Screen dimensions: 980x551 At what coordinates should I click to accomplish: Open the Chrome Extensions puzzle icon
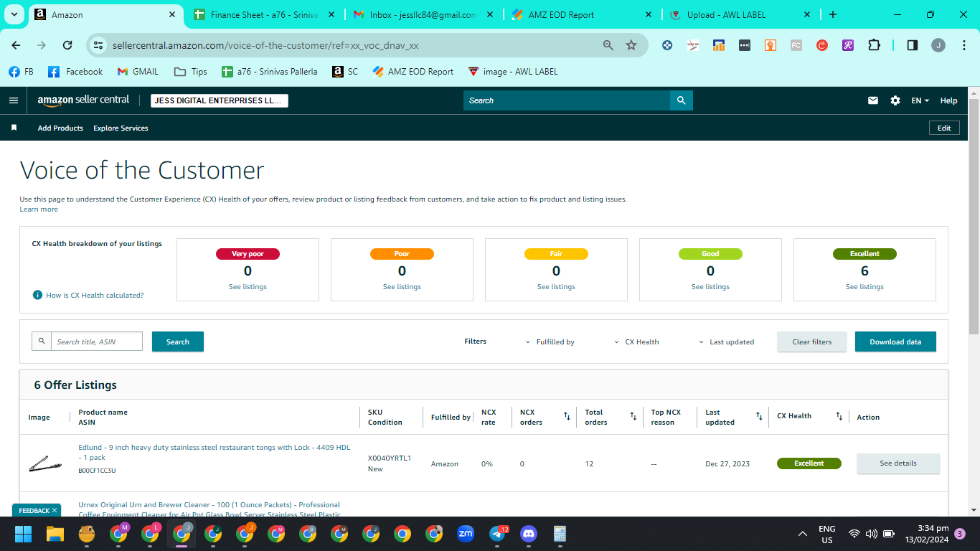click(874, 45)
